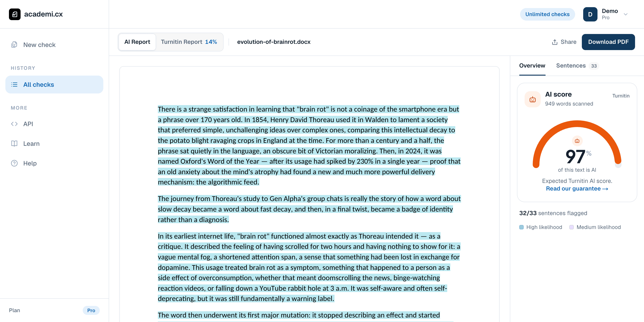This screenshot has height=322, width=644.
Task: Click the 949 words scanned text
Action: [x=569, y=104]
